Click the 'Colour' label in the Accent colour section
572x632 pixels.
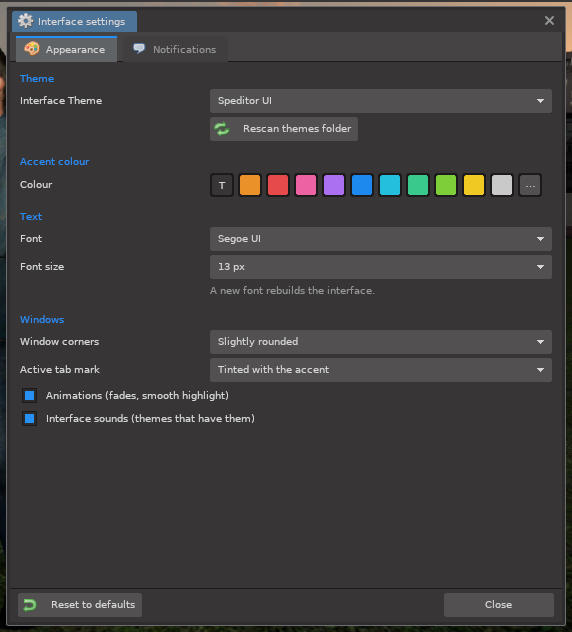pos(36,184)
